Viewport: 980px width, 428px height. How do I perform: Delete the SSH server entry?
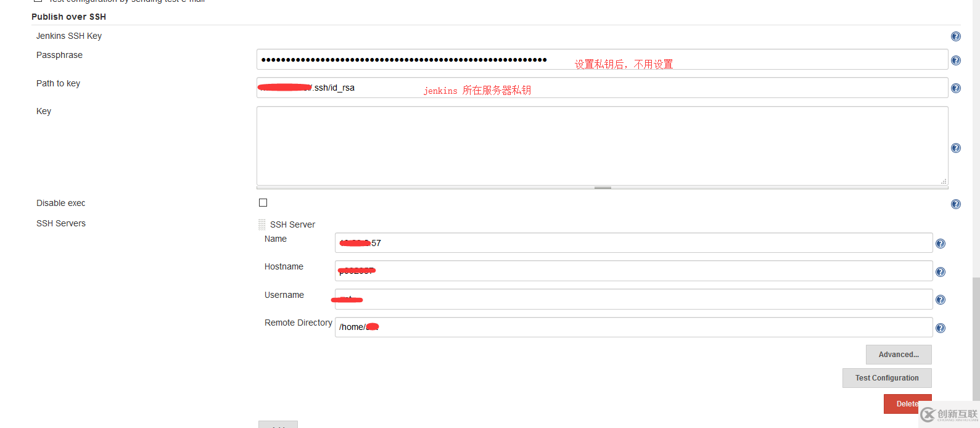point(907,404)
